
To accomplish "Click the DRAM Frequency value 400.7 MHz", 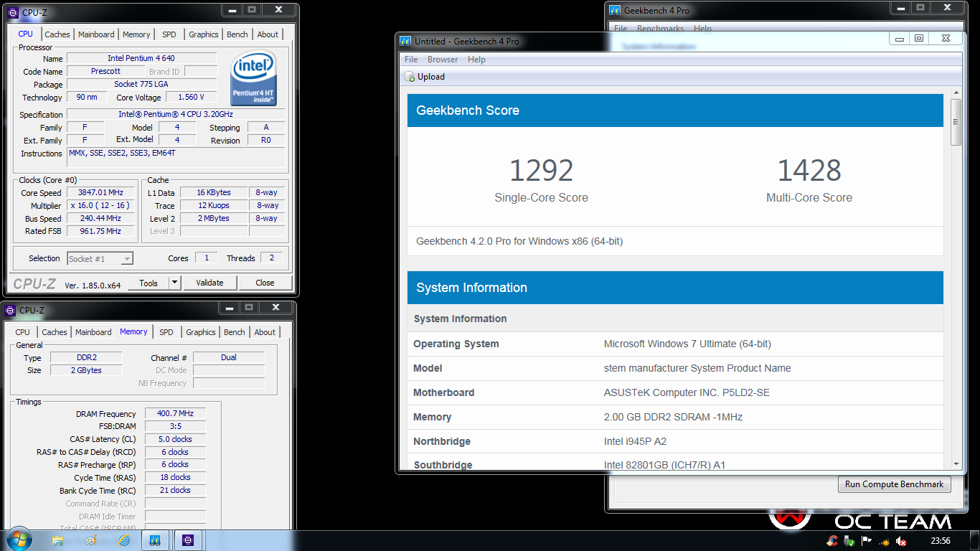I will click(175, 413).
